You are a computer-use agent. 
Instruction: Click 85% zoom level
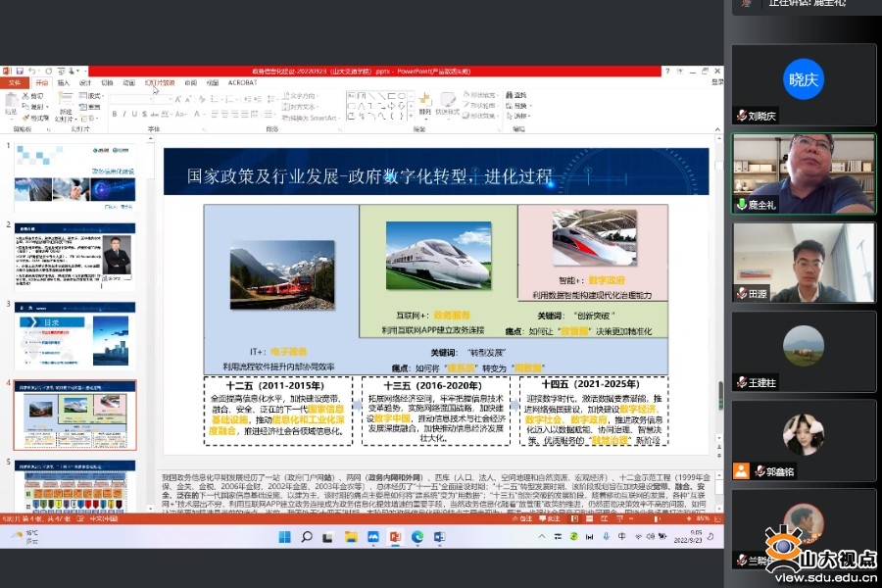pos(703,518)
